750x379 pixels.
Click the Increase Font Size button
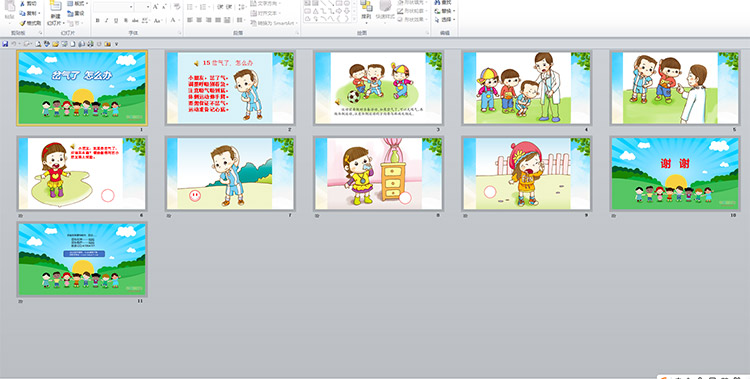click(x=155, y=7)
